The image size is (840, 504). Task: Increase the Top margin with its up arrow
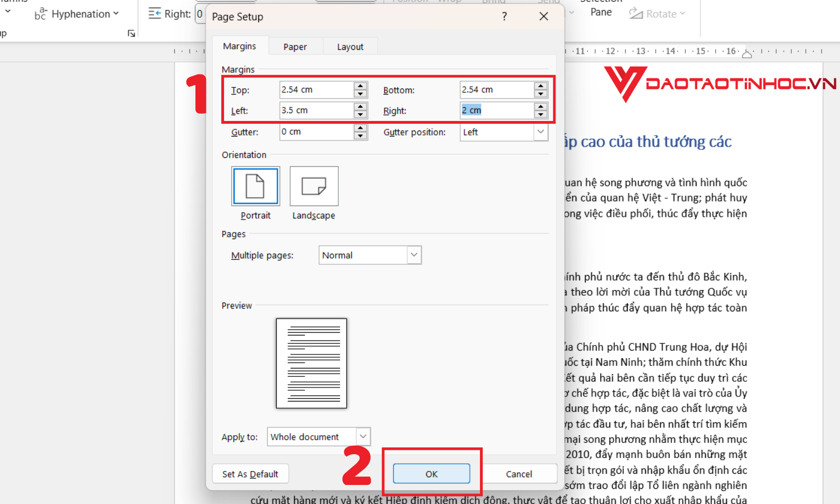(361, 86)
